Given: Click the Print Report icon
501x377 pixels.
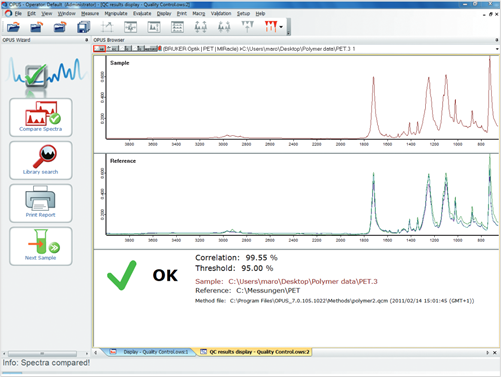Looking at the screenshot, I should coord(41,203).
